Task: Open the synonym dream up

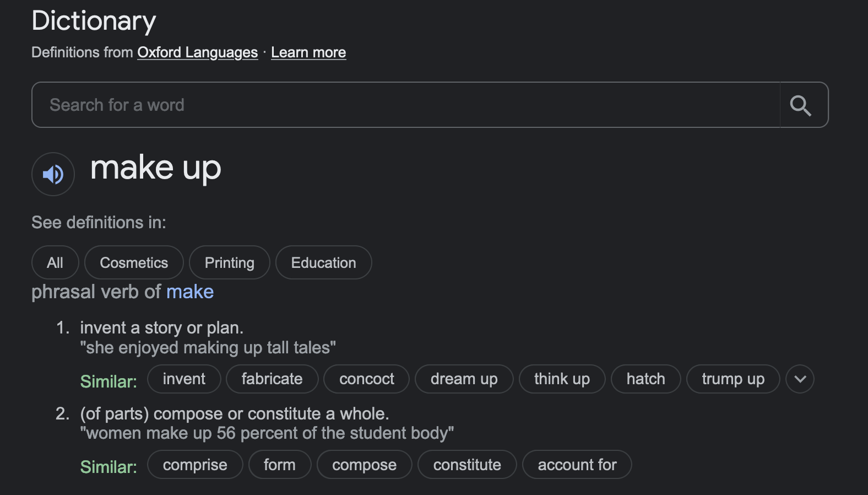Action: click(x=464, y=379)
